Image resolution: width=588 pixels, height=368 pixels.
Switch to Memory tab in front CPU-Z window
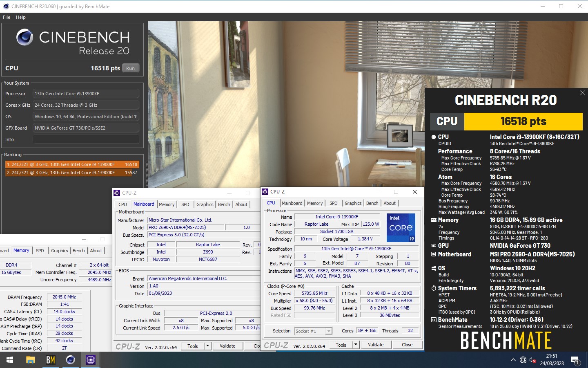pyautogui.click(x=315, y=203)
